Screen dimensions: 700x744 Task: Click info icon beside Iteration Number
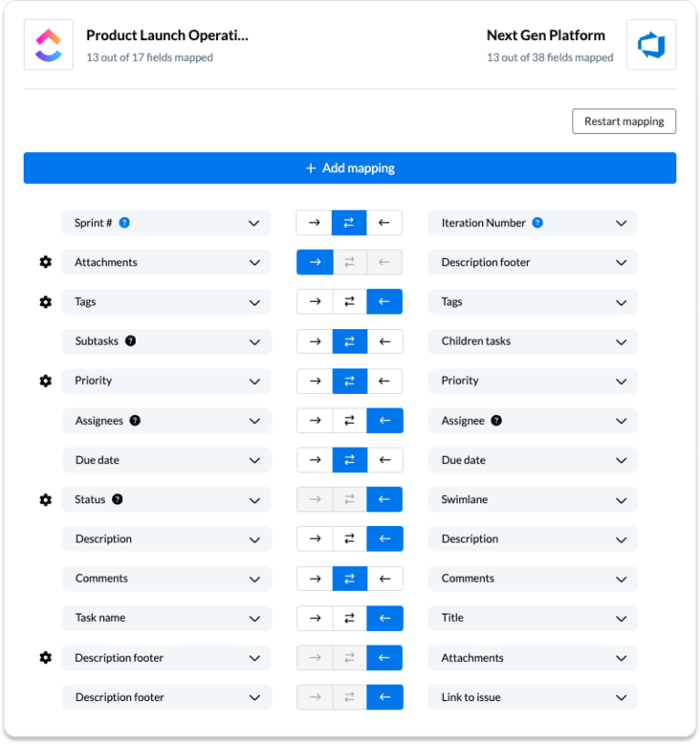pos(538,222)
